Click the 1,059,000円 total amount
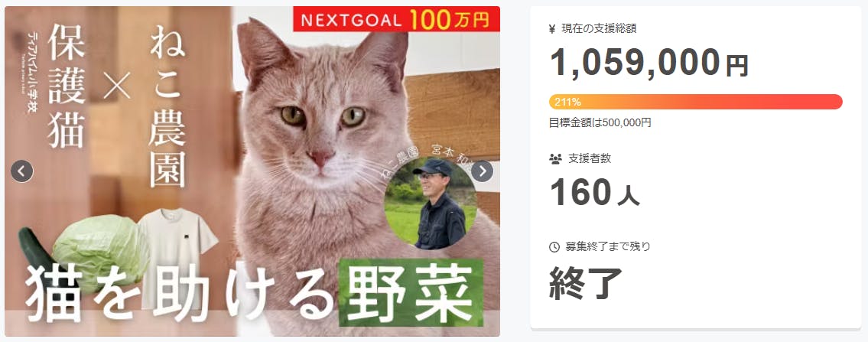The image size is (868, 342). coord(649,62)
